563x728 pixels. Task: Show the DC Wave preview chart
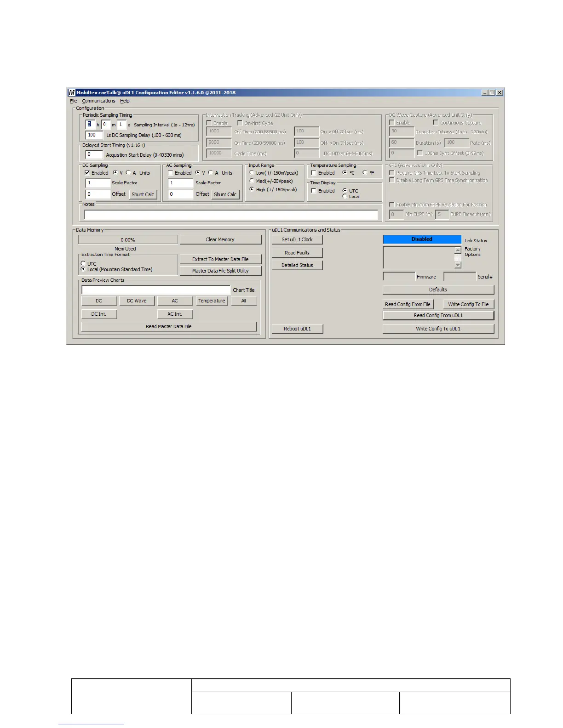[137, 301]
